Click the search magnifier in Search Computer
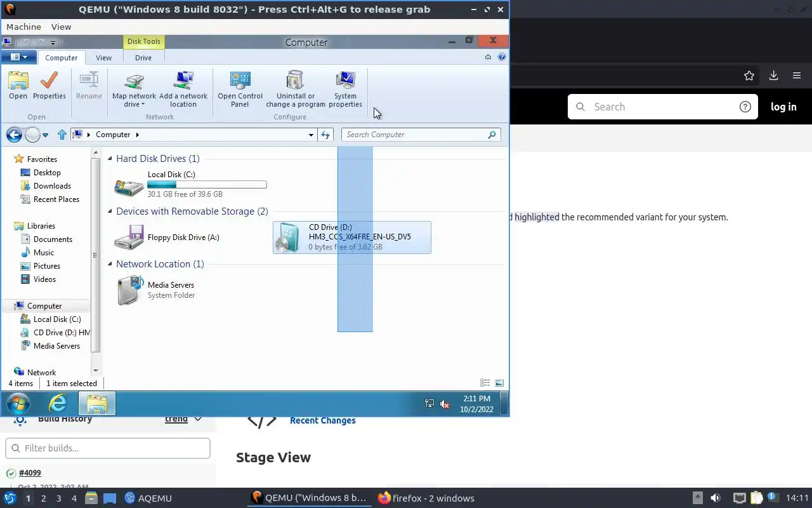This screenshot has height=508, width=812. 492,135
